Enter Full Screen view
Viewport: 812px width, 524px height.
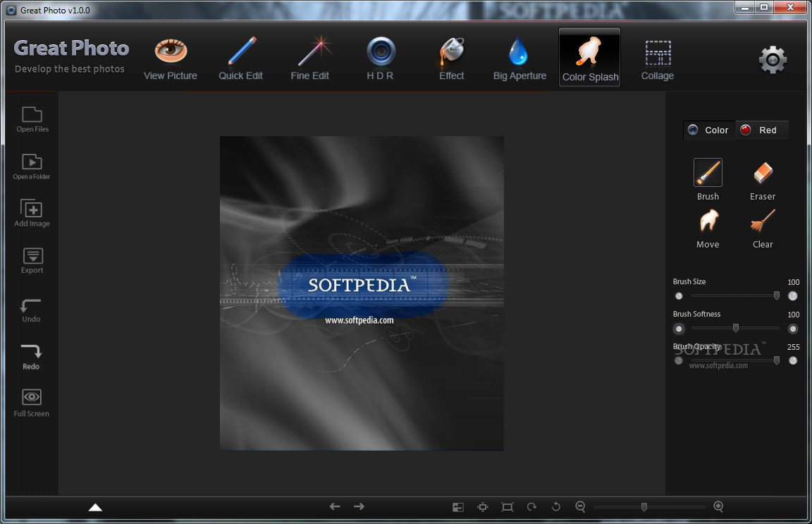tap(32, 403)
